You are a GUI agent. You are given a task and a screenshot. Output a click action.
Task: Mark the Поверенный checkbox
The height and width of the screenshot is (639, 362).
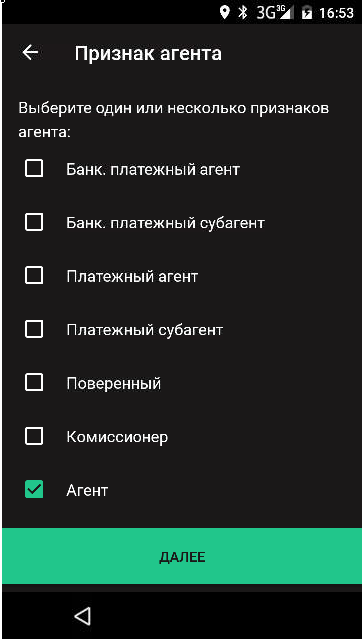[34, 383]
